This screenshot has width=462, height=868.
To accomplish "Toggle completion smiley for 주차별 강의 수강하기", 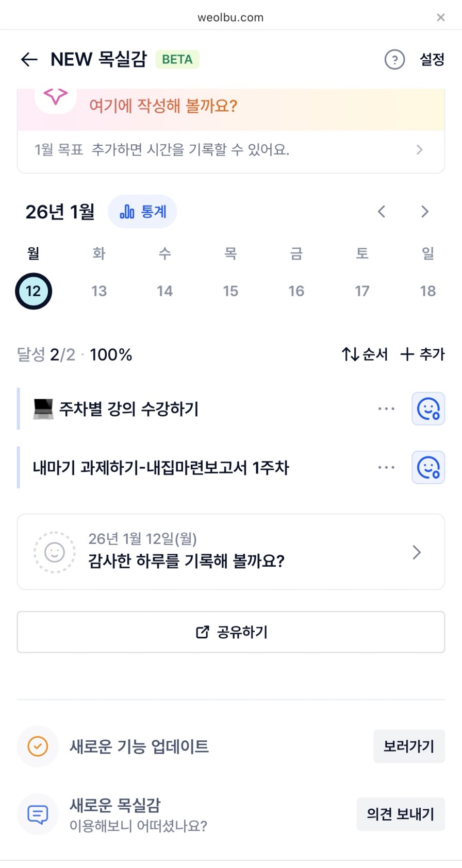I will coord(428,409).
